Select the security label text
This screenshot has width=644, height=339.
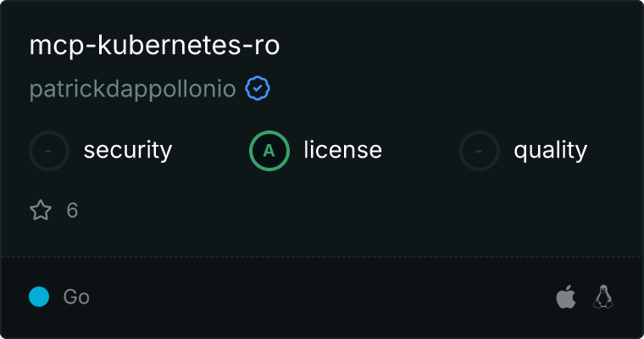pos(127,151)
